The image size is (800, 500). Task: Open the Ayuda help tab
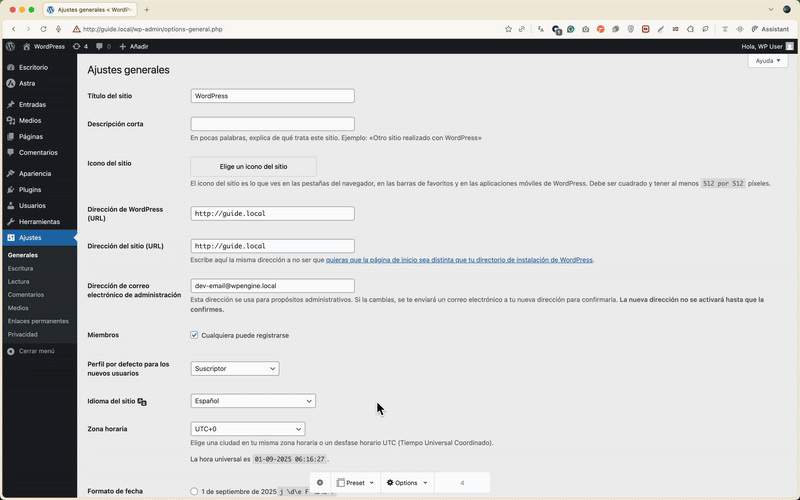pos(767,61)
